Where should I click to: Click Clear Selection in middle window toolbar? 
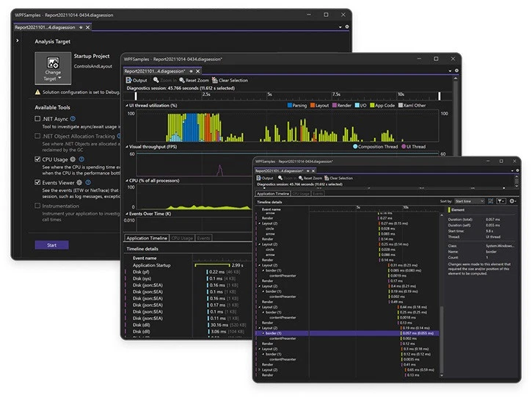pyautogui.click(x=230, y=80)
